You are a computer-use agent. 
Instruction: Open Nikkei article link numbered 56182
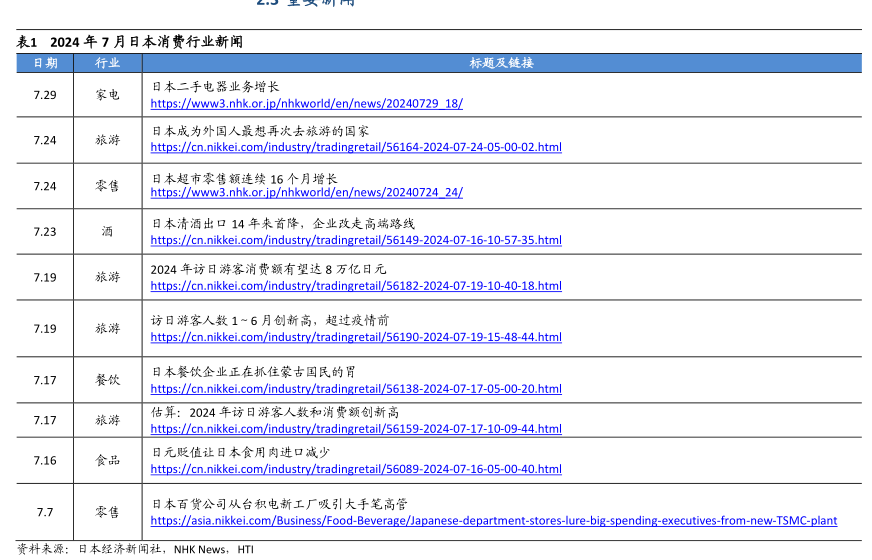pyautogui.click(x=355, y=286)
